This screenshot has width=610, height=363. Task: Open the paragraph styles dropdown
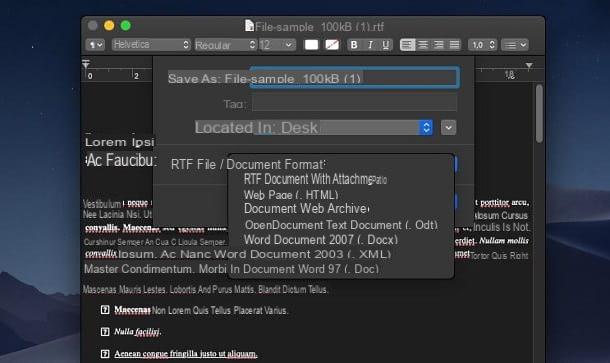95,45
